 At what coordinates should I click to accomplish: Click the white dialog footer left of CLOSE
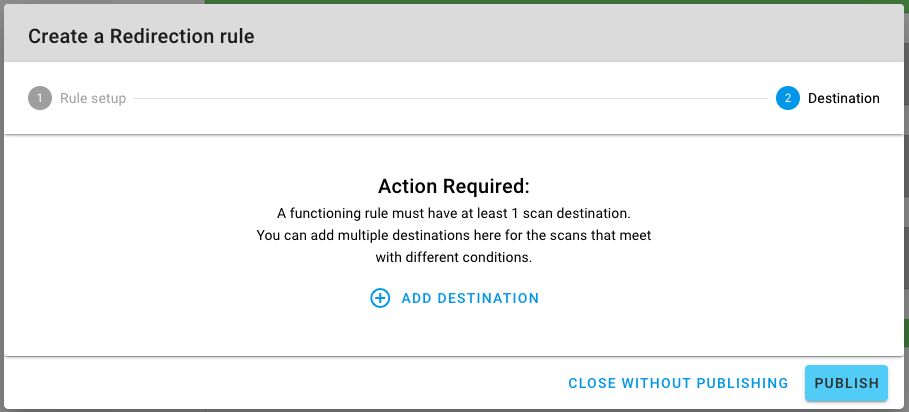tap(250, 383)
